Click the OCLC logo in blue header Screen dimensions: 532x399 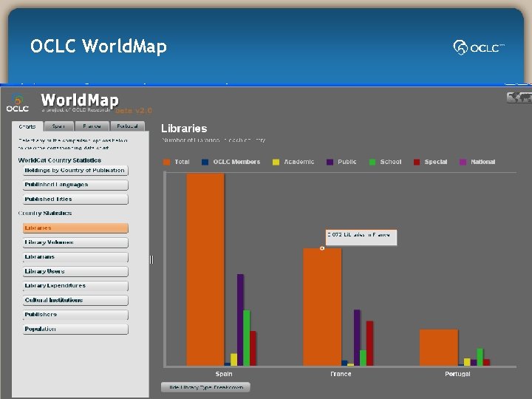tap(479, 47)
